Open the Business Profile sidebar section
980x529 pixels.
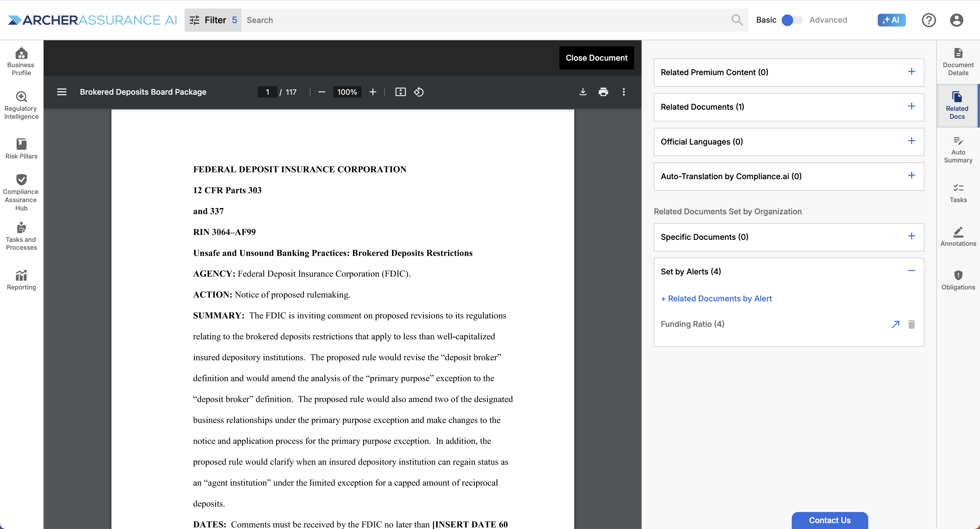pos(21,62)
